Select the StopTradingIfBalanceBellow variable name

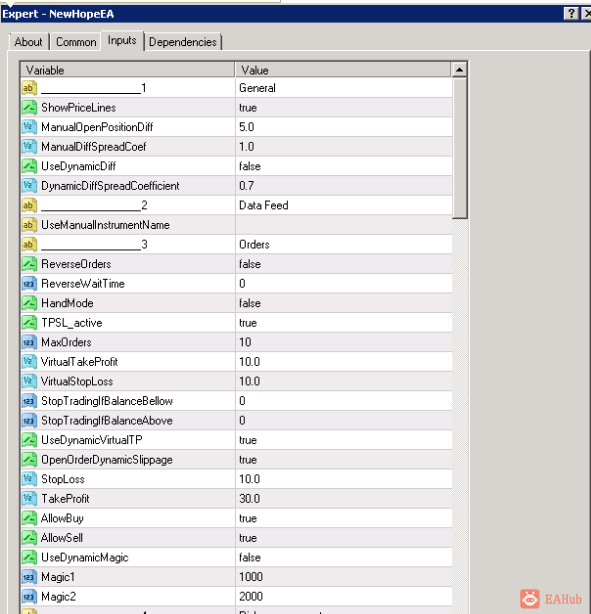(x=107, y=401)
